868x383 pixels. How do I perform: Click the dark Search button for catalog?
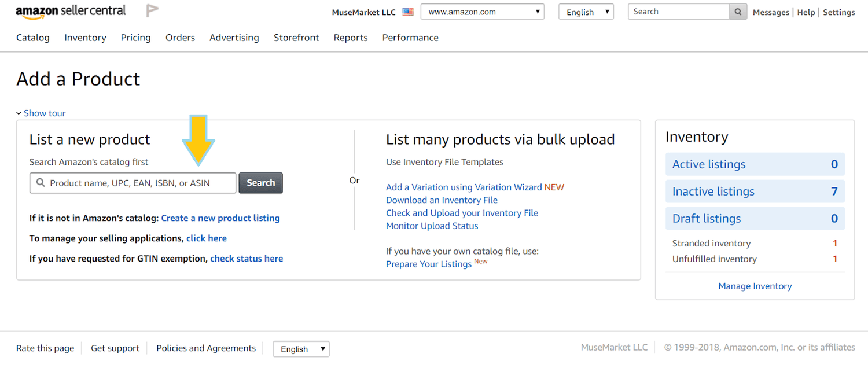tap(260, 183)
